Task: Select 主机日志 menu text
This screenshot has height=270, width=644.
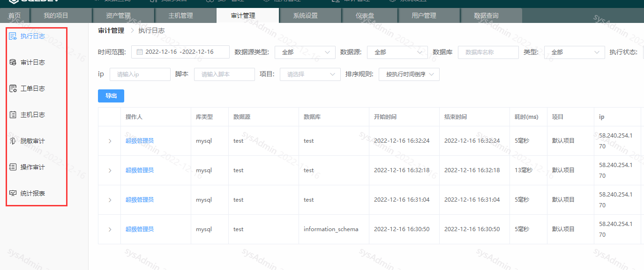Action: (33, 115)
